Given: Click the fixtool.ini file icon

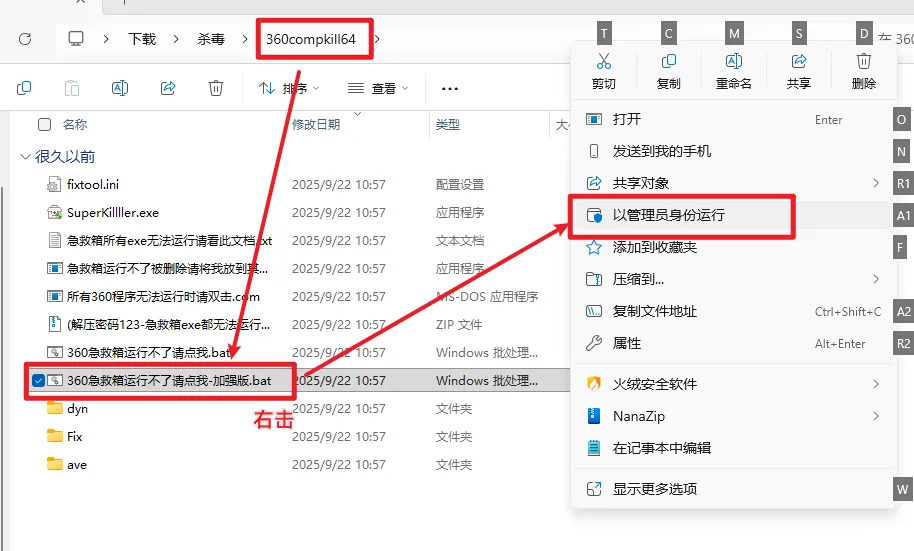Looking at the screenshot, I should (x=54, y=184).
